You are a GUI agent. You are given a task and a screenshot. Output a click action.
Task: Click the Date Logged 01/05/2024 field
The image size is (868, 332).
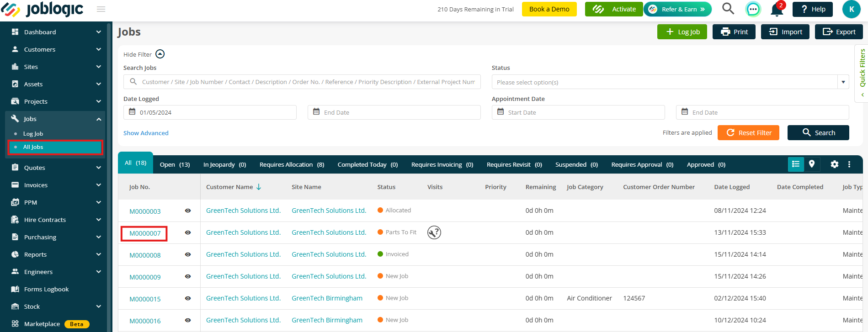click(210, 112)
